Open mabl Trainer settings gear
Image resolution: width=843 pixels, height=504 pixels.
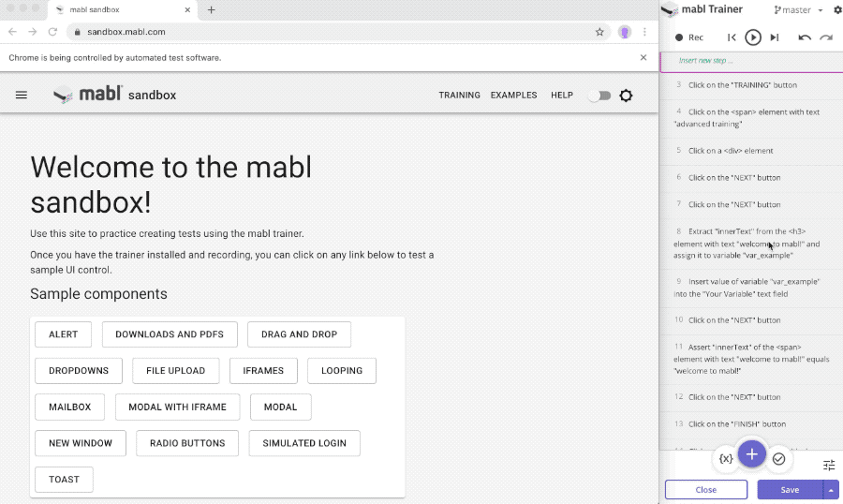837,9
